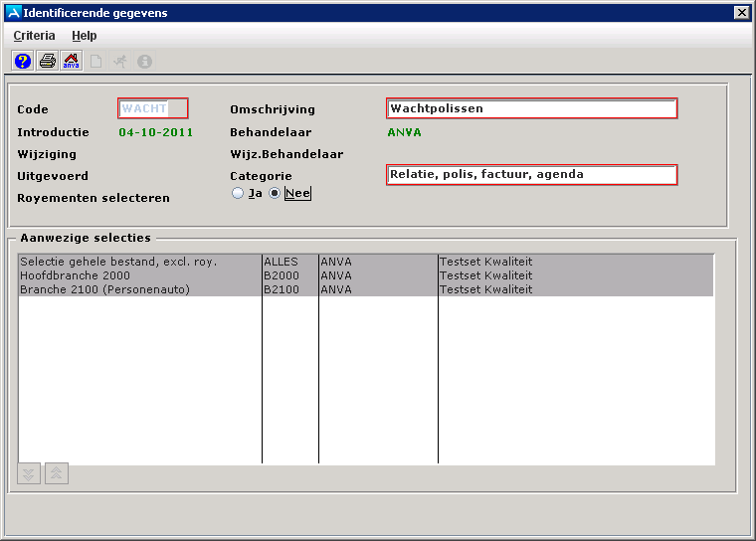Open the Criteria menu
The image size is (756, 541).
(35, 36)
